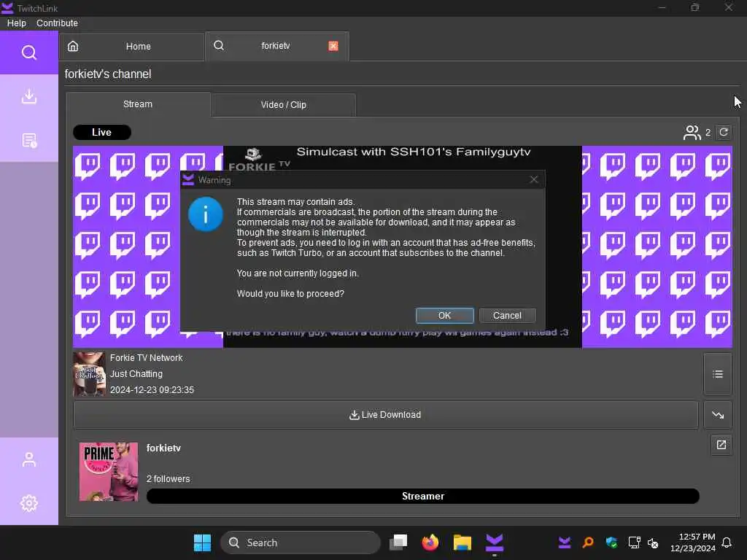This screenshot has width=747, height=560.
Task: Open the scheduled downloads page in the sidebar
Action: click(x=29, y=141)
